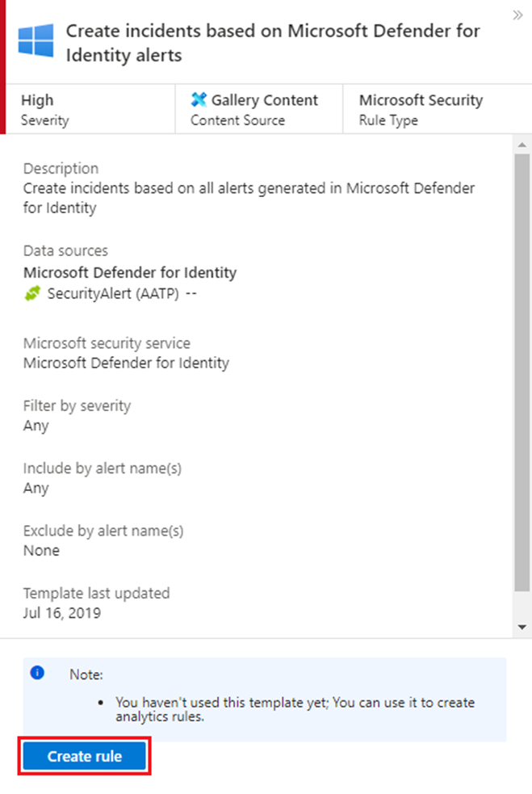This screenshot has height=794, width=532.
Task: Click the 'Microsoft Defender for Identity' value under Microsoft security service
Action: pos(126,363)
